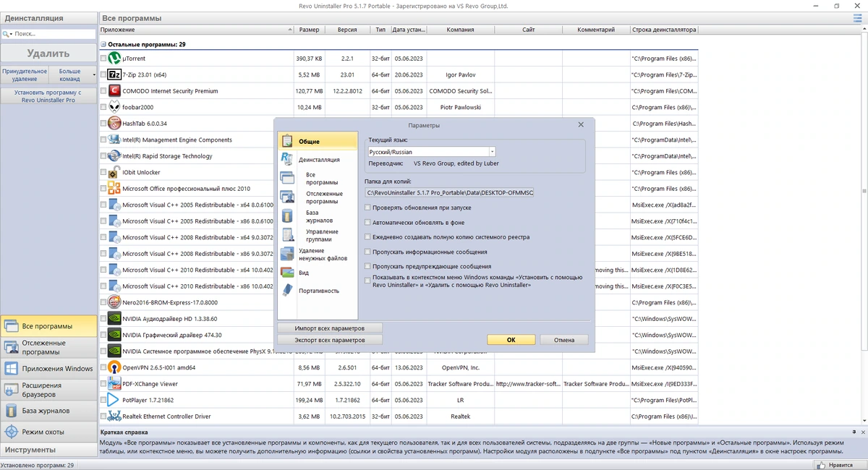Image resolution: width=868 pixels, height=470 pixels.
Task: Click the large Удалить button
Action: 48,53
